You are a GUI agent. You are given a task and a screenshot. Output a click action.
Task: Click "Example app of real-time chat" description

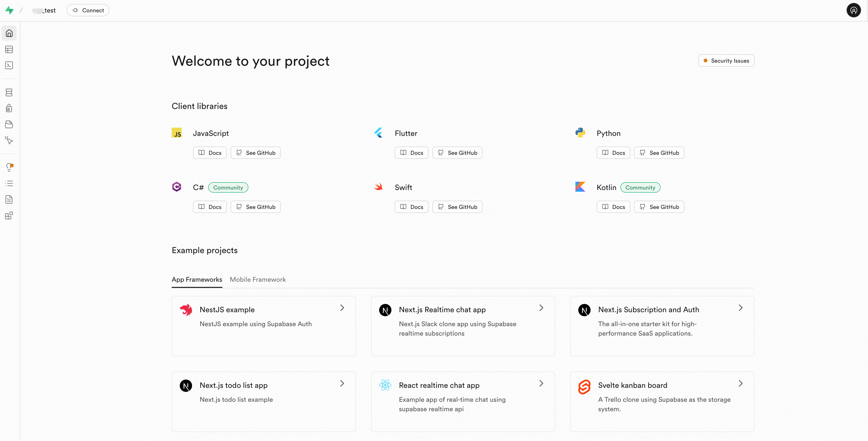[452, 404]
